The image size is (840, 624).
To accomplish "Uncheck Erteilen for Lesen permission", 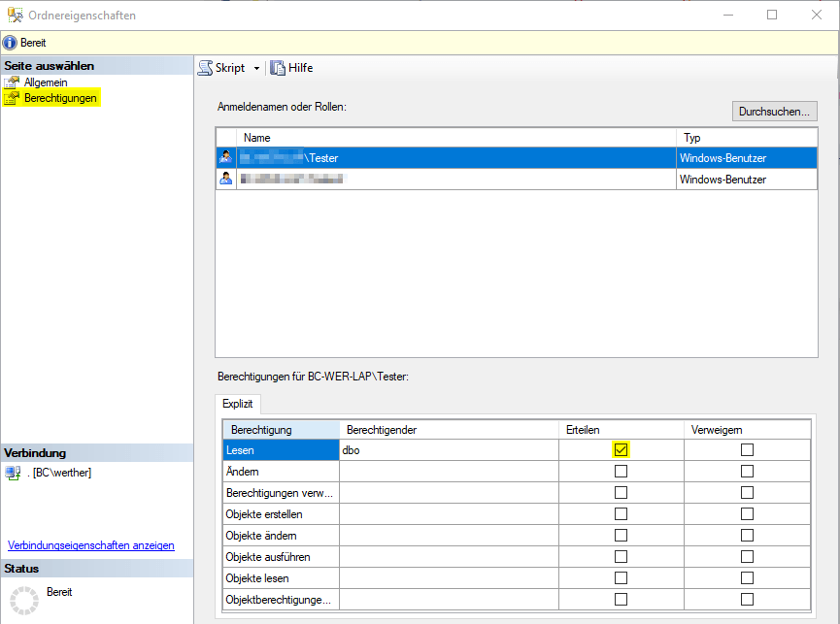I will click(x=621, y=450).
